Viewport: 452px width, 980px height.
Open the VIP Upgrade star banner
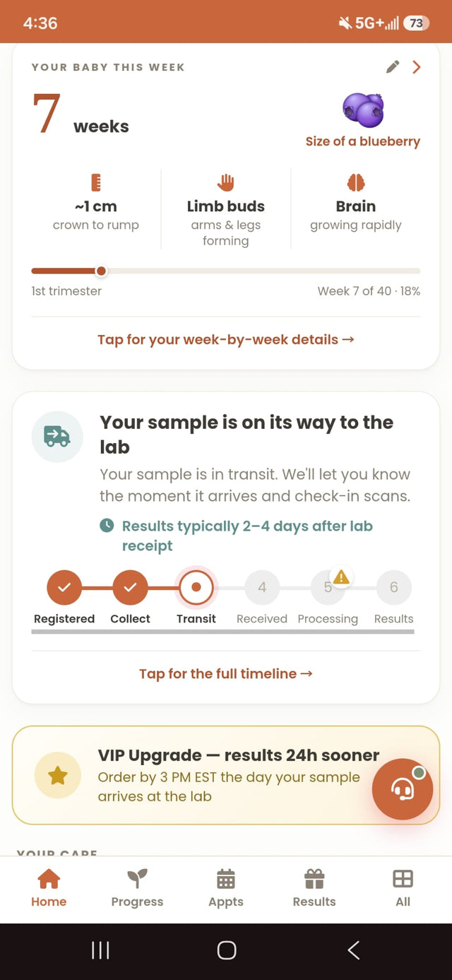click(x=226, y=775)
